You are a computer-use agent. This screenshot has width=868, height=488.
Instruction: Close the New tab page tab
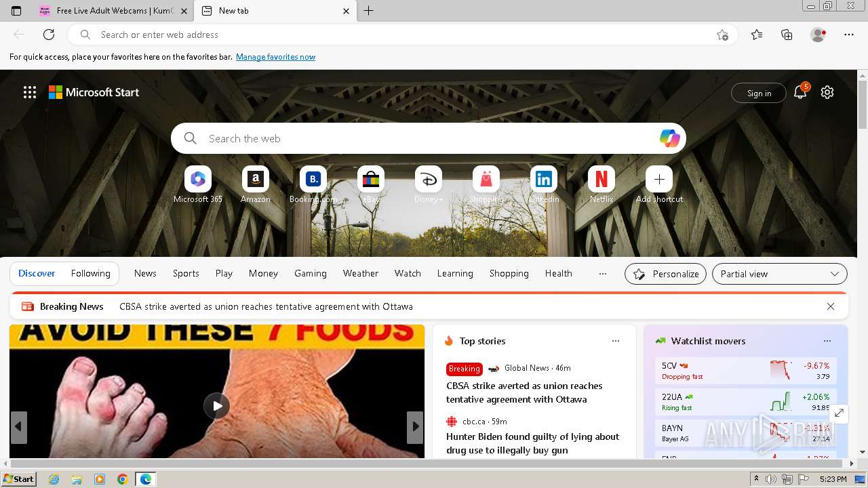[346, 11]
